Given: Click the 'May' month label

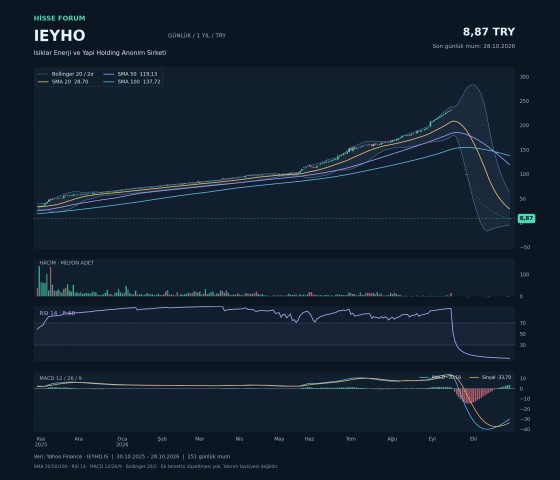Looking at the screenshot, I should pos(279,439).
